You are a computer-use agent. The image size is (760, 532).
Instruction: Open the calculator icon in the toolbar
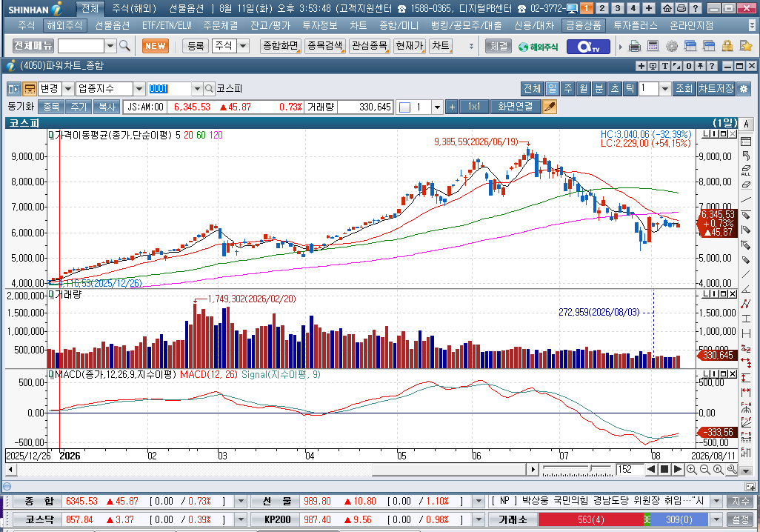[x=653, y=46]
